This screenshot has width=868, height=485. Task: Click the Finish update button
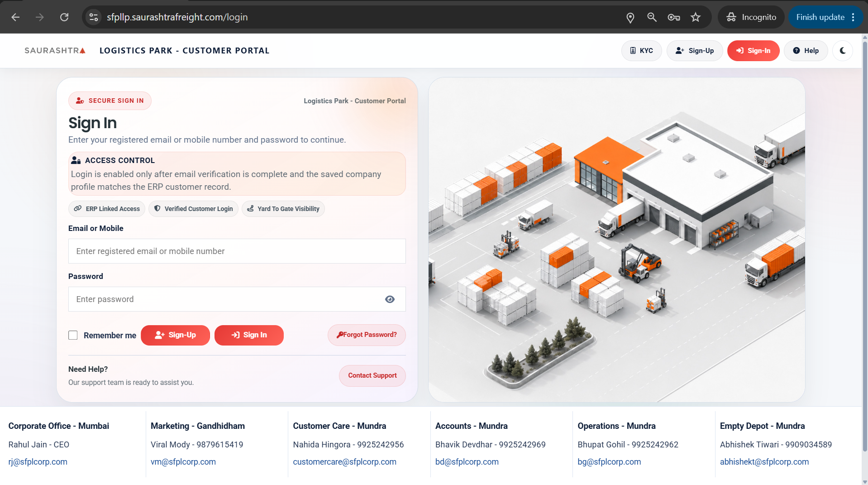click(820, 17)
